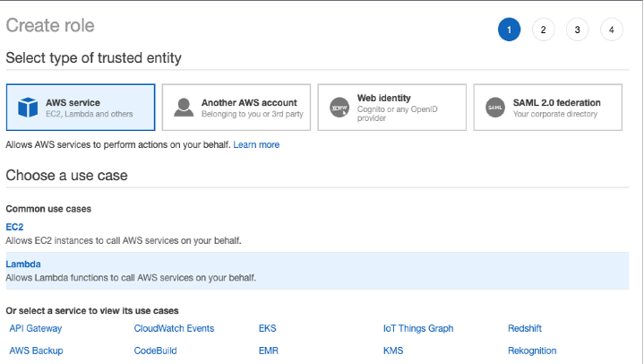The height and width of the screenshot is (364, 644).
Task: Click 'Cognito or any OpenID provider' subtitle
Action: [x=397, y=114]
